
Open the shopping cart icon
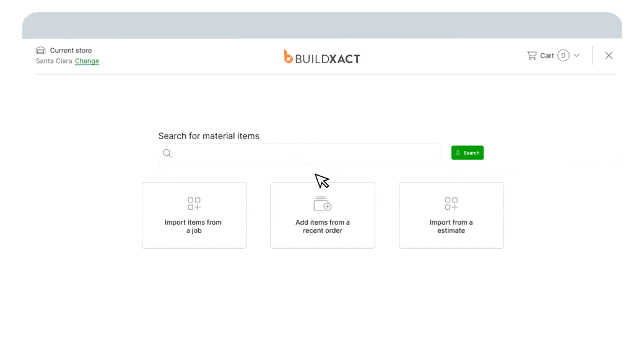533,55
